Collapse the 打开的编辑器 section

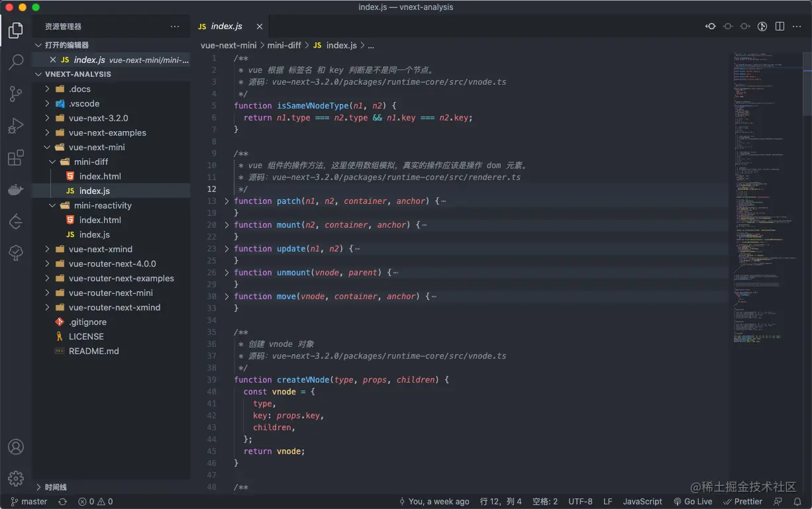point(111,45)
